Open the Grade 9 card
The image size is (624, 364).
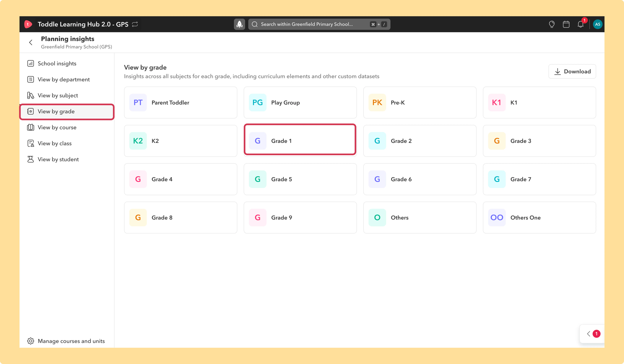[x=300, y=217]
